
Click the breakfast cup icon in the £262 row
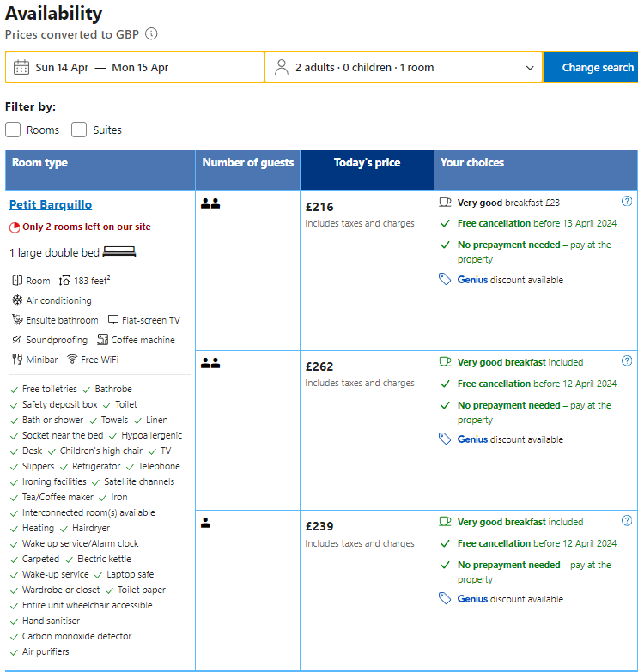pyautogui.click(x=445, y=362)
